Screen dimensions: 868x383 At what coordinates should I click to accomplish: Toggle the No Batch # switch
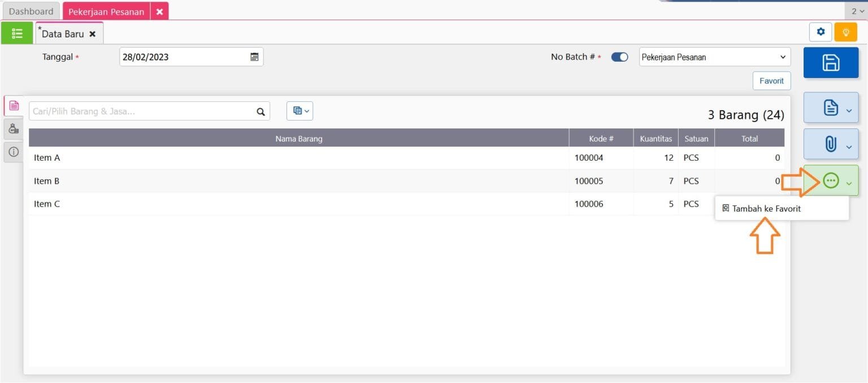tap(619, 57)
